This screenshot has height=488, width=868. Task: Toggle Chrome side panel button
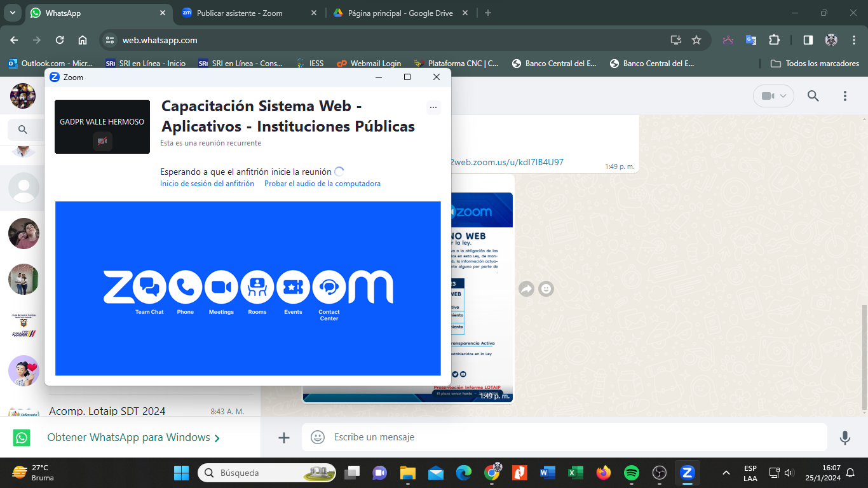(x=808, y=40)
